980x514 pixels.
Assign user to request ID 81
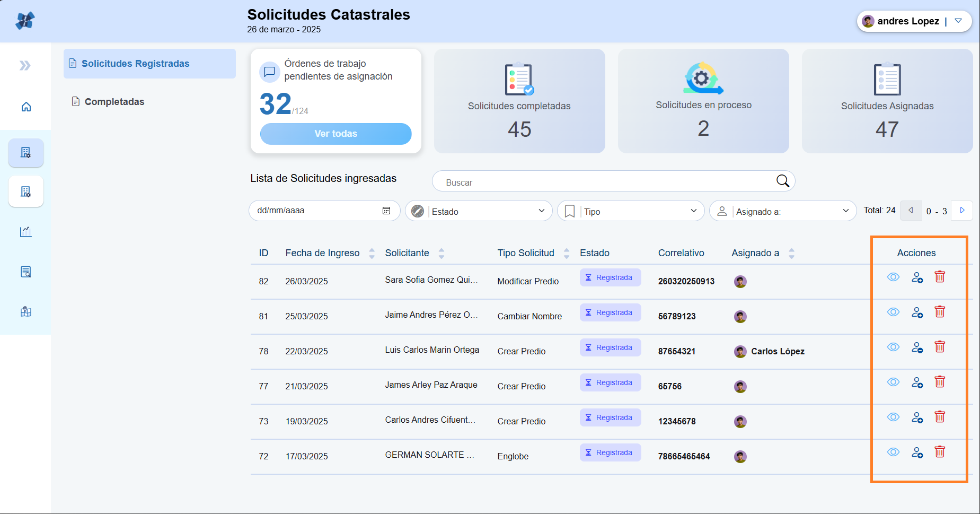coord(917,312)
